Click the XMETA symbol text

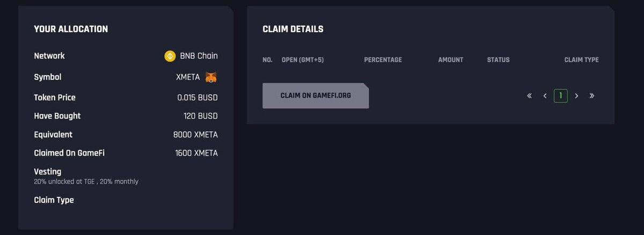click(188, 77)
